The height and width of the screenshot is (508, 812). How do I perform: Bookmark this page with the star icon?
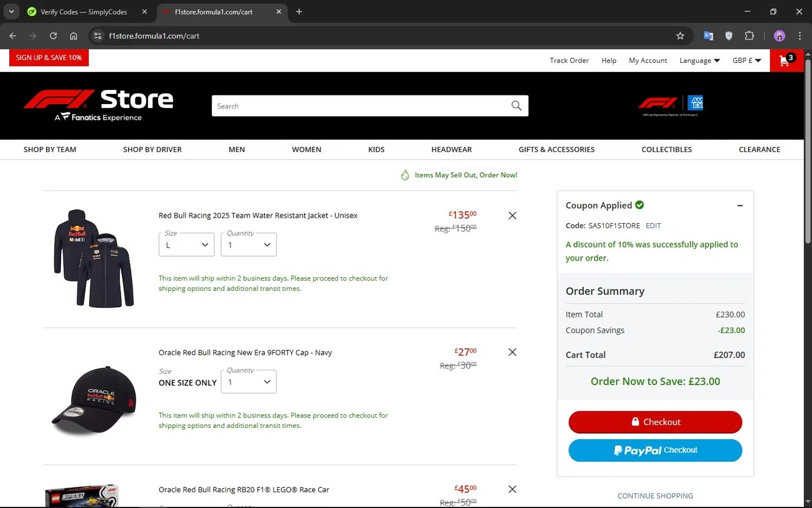tap(680, 36)
